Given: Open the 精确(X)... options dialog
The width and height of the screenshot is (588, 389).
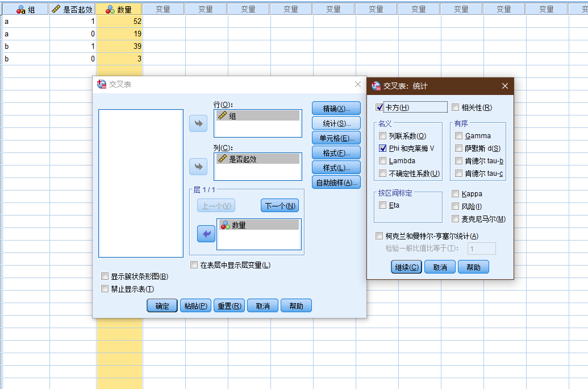Looking at the screenshot, I should coord(336,109).
